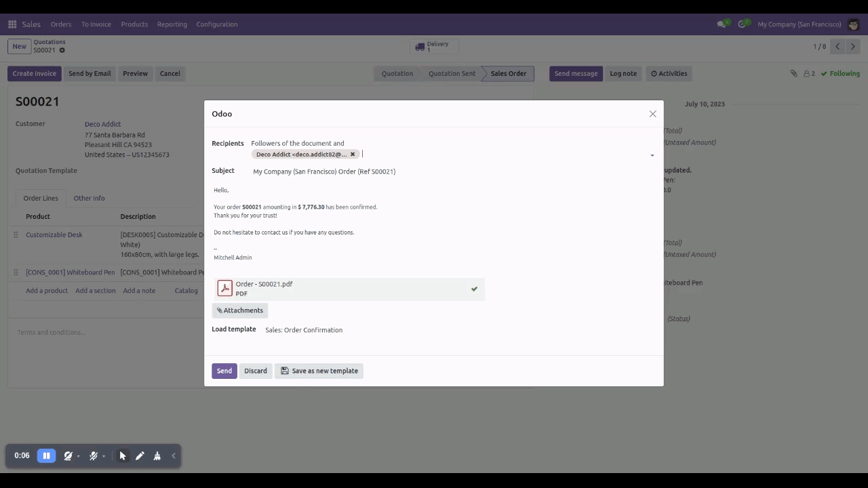Click Save as new template
Viewport: 868px width, 488px height.
coord(319,371)
